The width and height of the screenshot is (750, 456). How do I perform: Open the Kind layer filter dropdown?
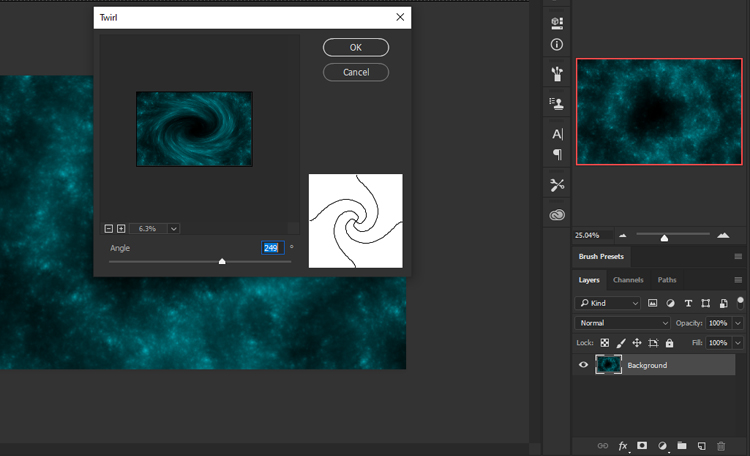[608, 303]
